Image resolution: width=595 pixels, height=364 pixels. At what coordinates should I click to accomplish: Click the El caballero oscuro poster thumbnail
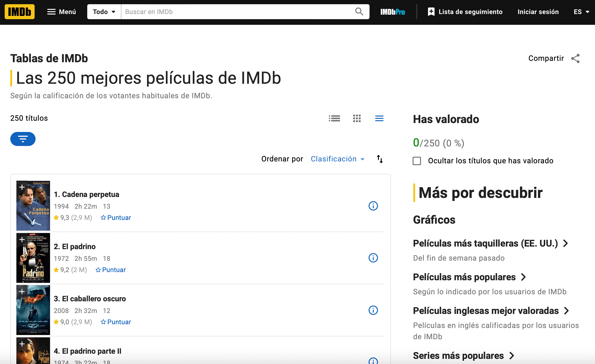click(33, 310)
